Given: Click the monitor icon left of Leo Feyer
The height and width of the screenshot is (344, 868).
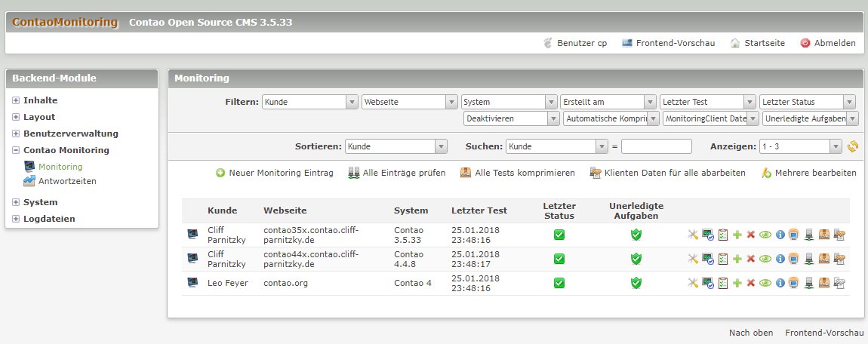Looking at the screenshot, I should [x=192, y=283].
